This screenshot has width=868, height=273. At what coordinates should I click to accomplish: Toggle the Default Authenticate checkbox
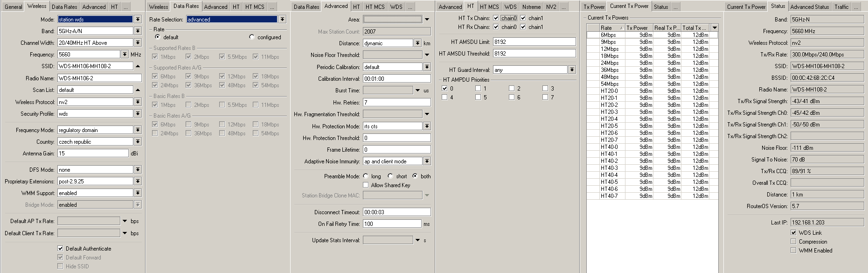click(60, 248)
